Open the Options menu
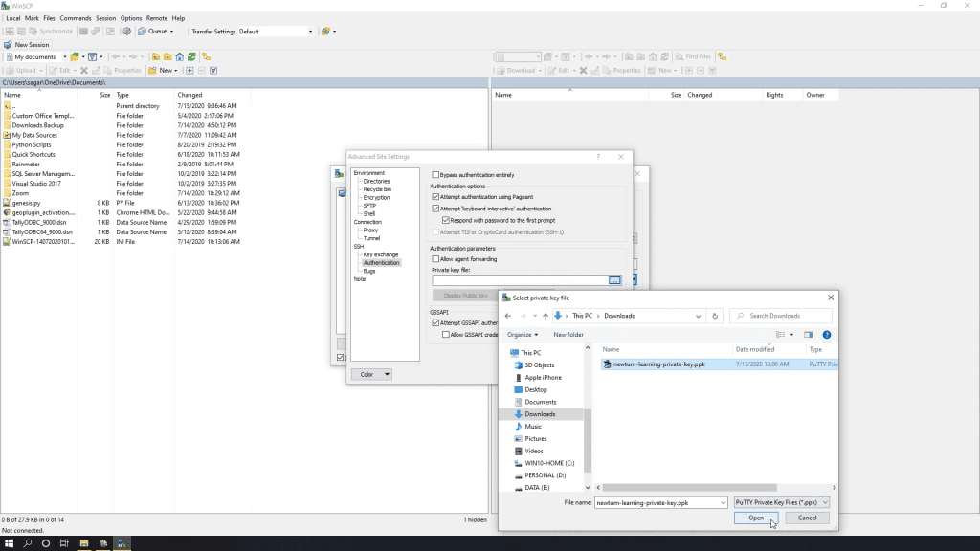The width and height of the screenshot is (980, 551). coord(131,18)
